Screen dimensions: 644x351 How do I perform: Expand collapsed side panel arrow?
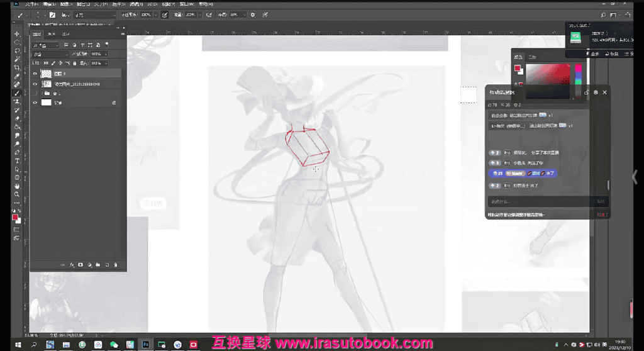(635, 177)
